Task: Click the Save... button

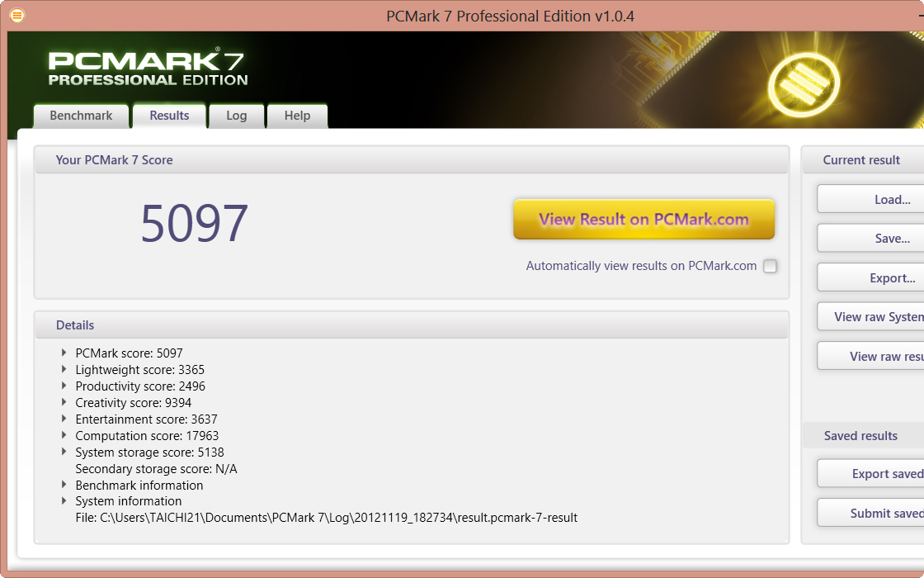Action: (x=870, y=239)
